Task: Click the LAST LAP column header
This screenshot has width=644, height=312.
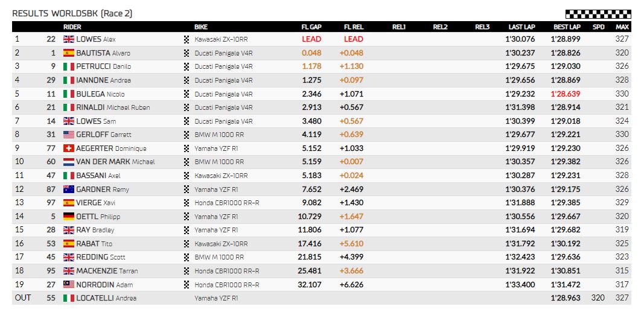Action: 521,27
